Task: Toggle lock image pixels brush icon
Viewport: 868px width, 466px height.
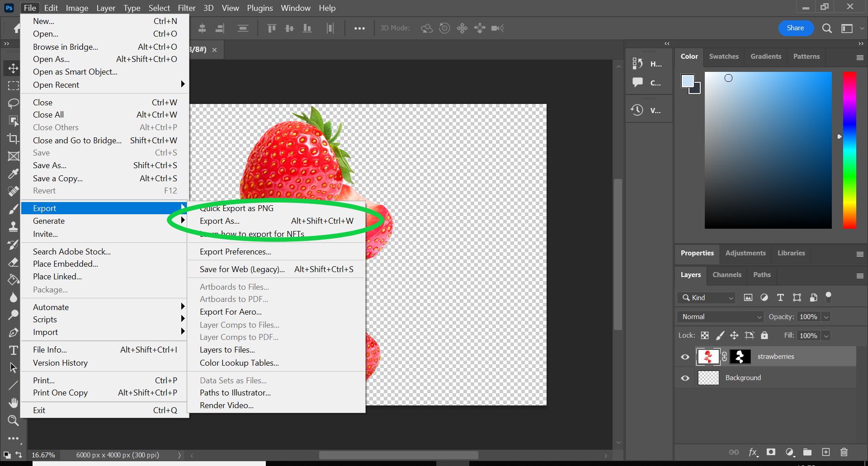Action: click(720, 335)
